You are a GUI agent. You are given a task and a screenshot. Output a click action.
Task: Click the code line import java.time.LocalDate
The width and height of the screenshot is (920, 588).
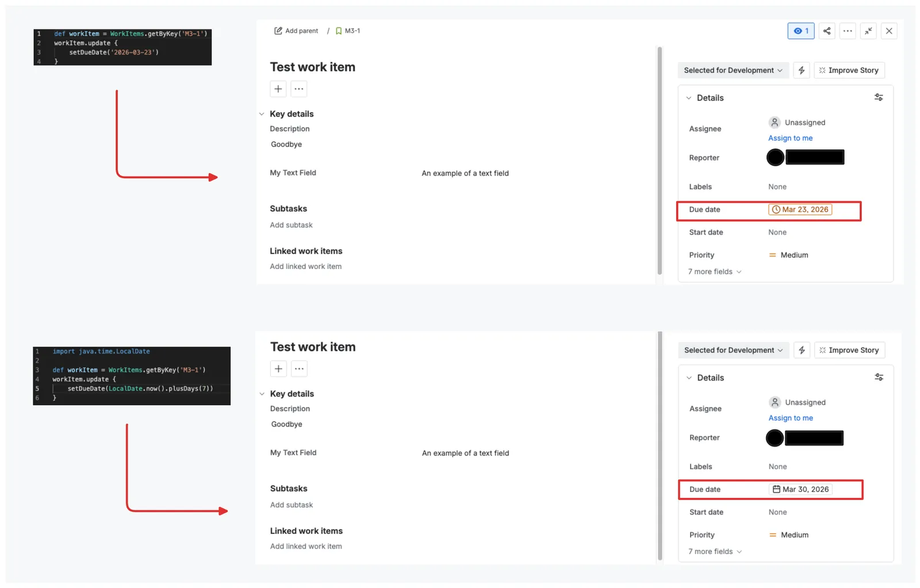[x=101, y=351]
